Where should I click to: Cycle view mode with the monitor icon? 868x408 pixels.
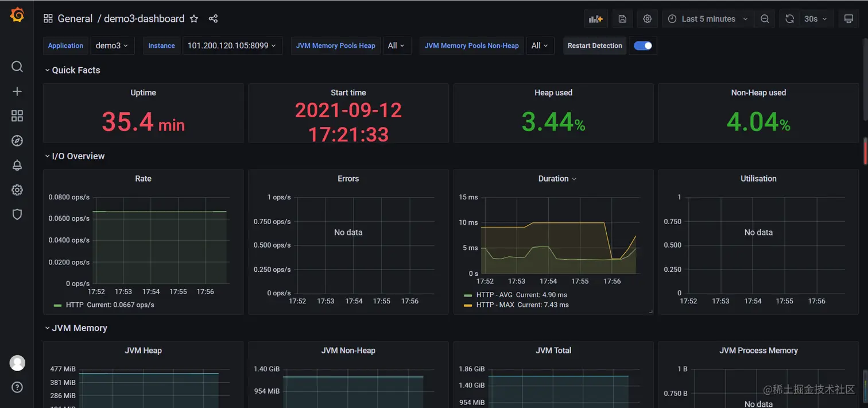(848, 19)
